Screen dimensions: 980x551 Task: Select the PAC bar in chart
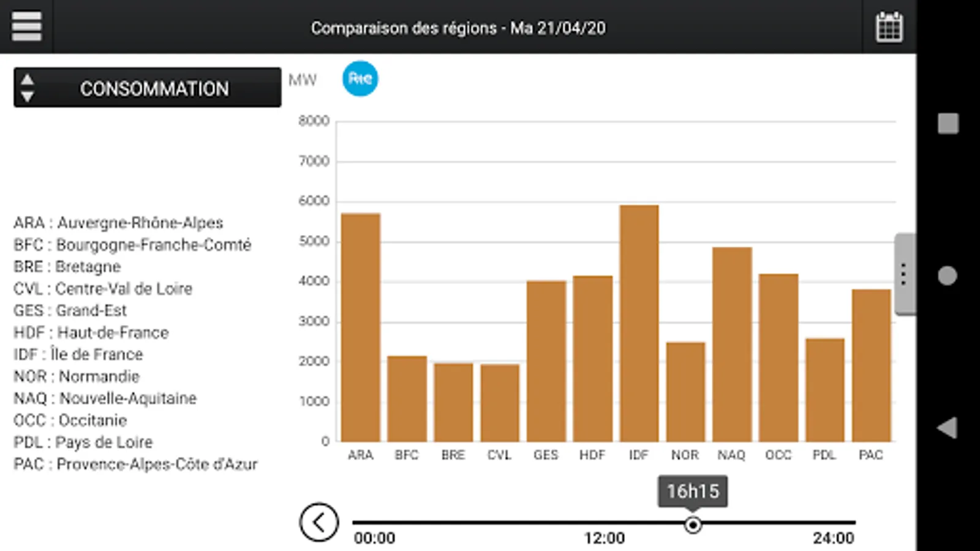872,365
